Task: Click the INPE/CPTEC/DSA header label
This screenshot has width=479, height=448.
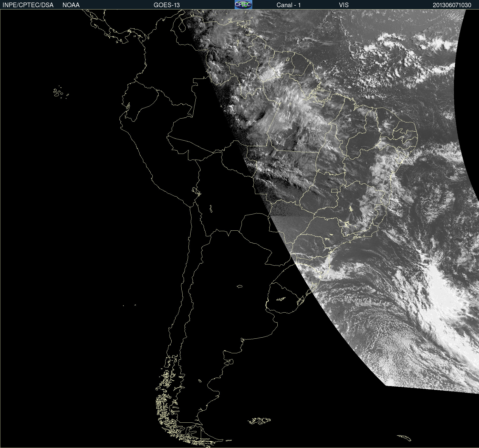Action: pyautogui.click(x=28, y=5)
